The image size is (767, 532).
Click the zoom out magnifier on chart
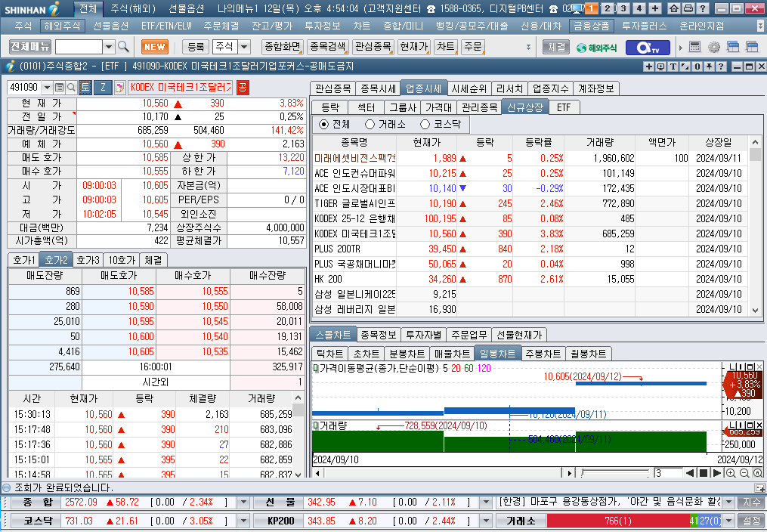[x=744, y=473]
